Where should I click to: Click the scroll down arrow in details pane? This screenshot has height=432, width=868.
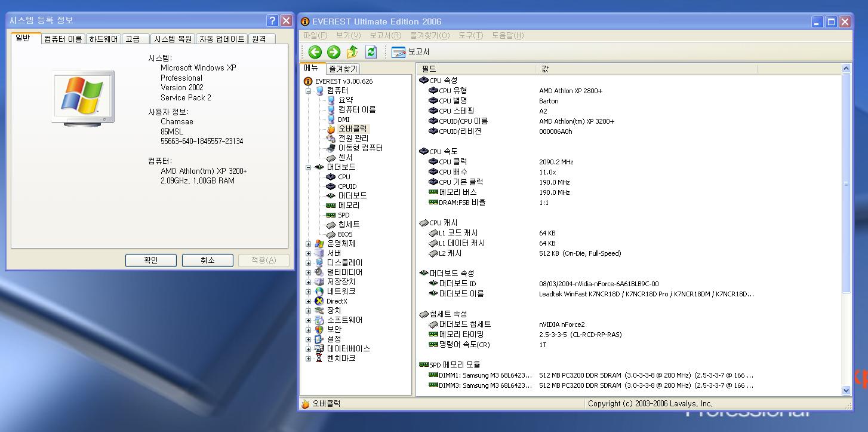(x=846, y=390)
